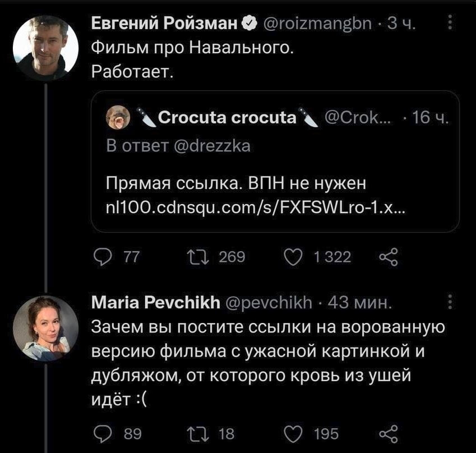476x453 pixels.
Task: Open the nl100.cdnsqu.com link
Action: [x=252, y=207]
